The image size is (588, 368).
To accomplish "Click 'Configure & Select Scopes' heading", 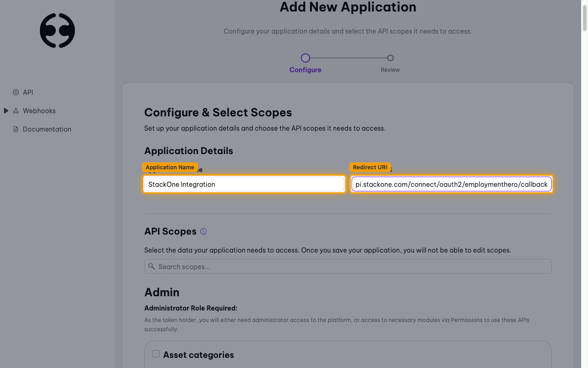I will tap(218, 113).
